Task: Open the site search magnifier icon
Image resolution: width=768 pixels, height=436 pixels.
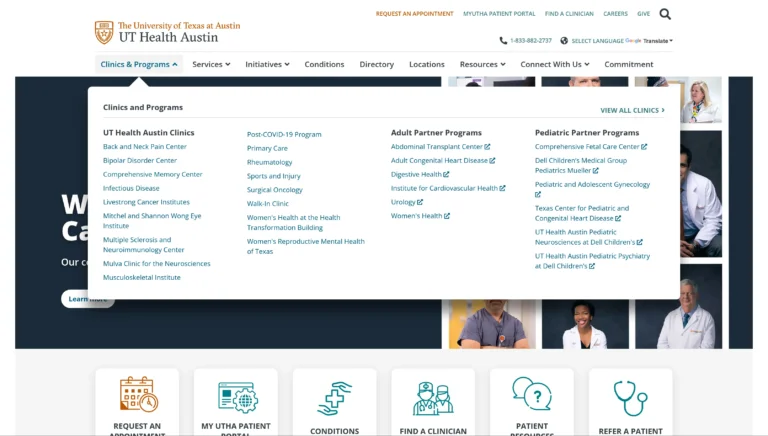Action: pyautogui.click(x=665, y=14)
